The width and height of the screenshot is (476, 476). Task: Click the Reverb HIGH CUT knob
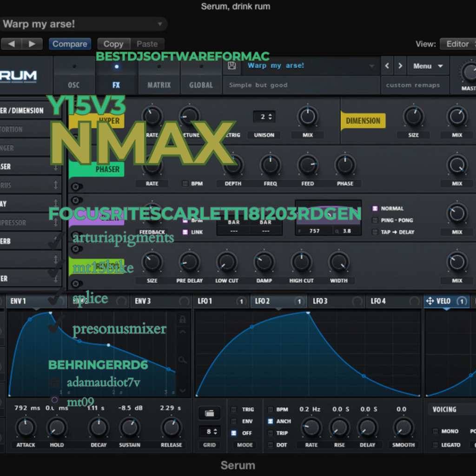[x=301, y=262]
